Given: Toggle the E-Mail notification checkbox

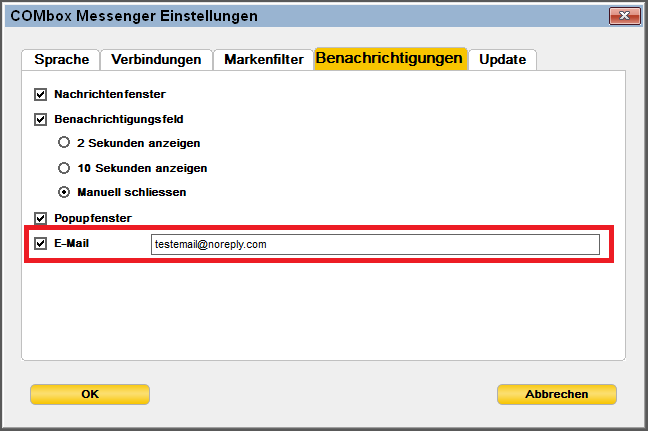Looking at the screenshot, I should tap(40, 243).
